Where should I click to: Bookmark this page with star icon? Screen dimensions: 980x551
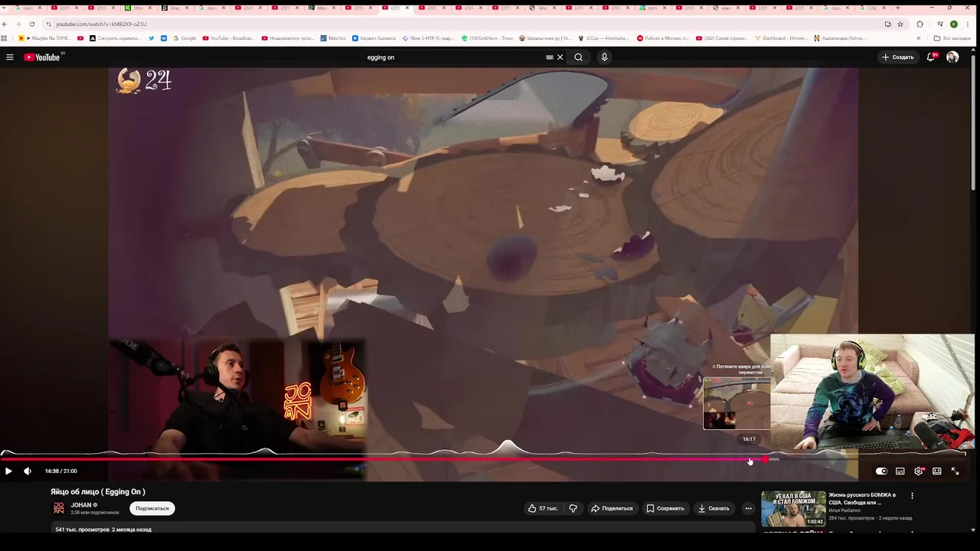(900, 24)
